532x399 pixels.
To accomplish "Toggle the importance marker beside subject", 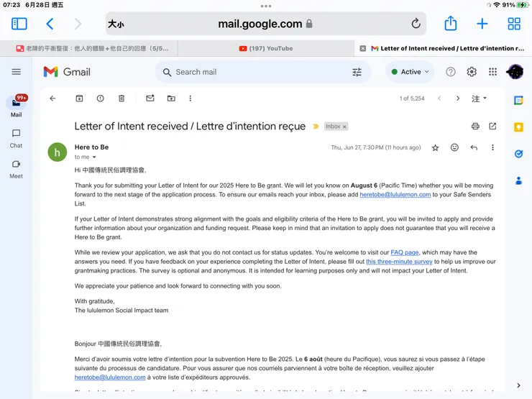I will (316, 127).
